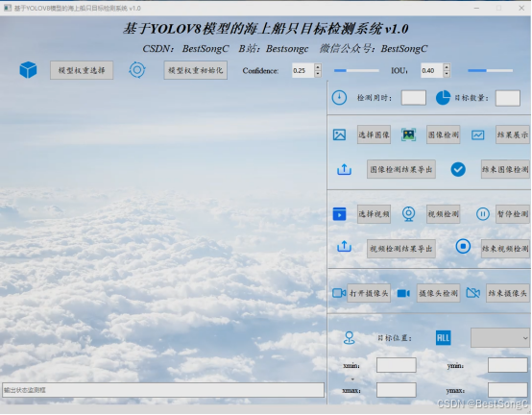Click the blue cube model icon

(28, 70)
